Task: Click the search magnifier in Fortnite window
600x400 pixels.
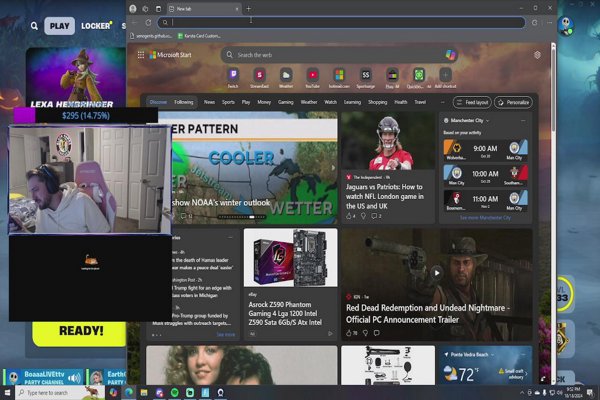Action: pos(34,26)
